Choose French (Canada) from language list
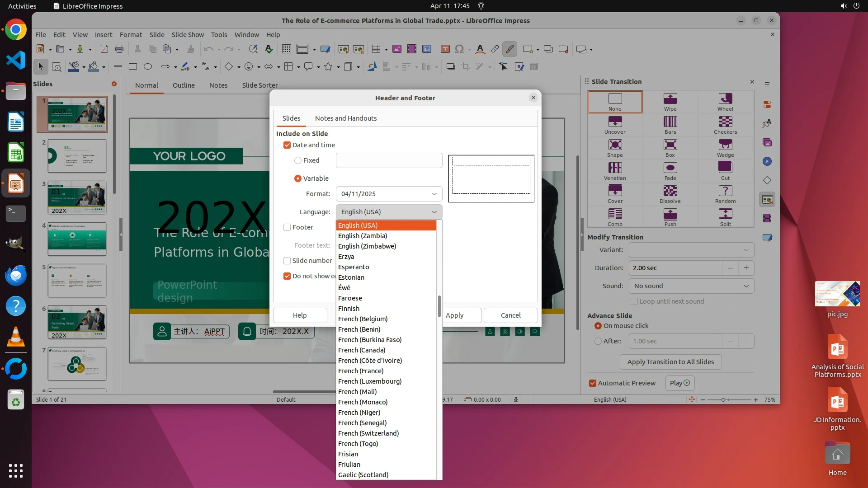This screenshot has height=488, width=868. 362,350
